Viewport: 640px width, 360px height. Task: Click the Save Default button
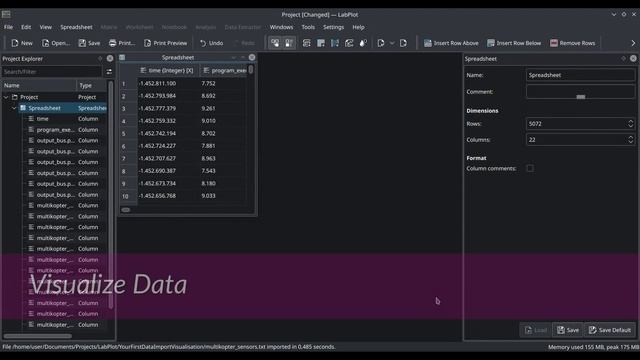click(x=610, y=330)
